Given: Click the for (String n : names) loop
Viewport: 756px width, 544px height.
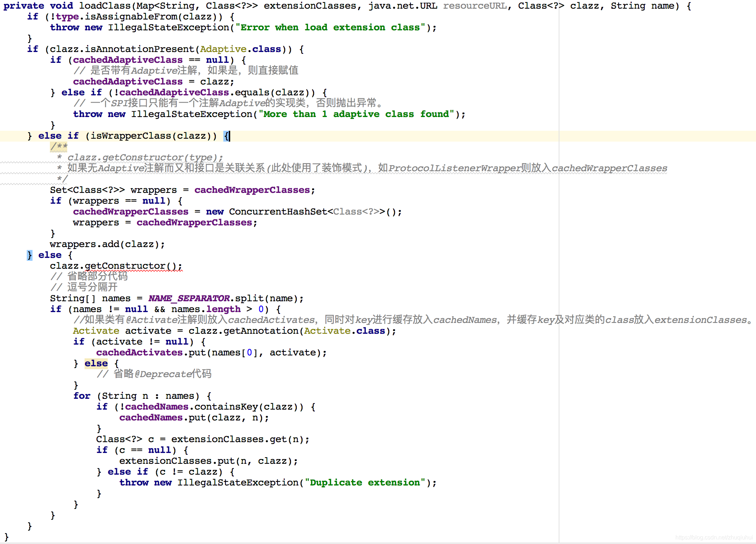Looking at the screenshot, I should coord(142,396).
